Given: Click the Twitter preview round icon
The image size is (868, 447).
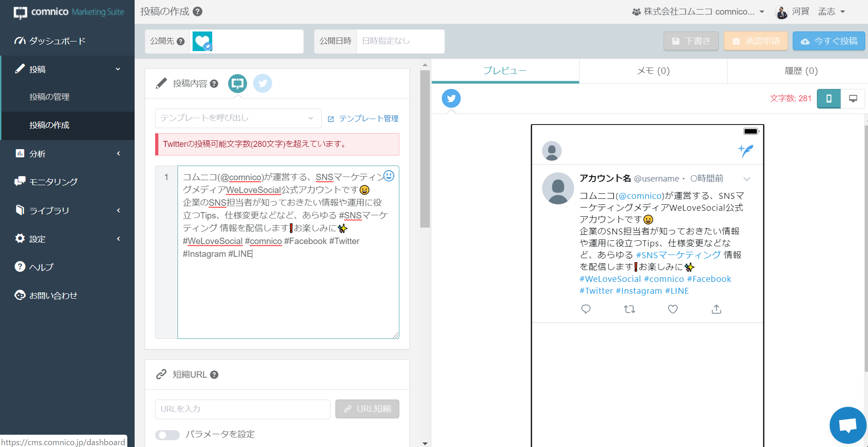Looking at the screenshot, I should 451,99.
